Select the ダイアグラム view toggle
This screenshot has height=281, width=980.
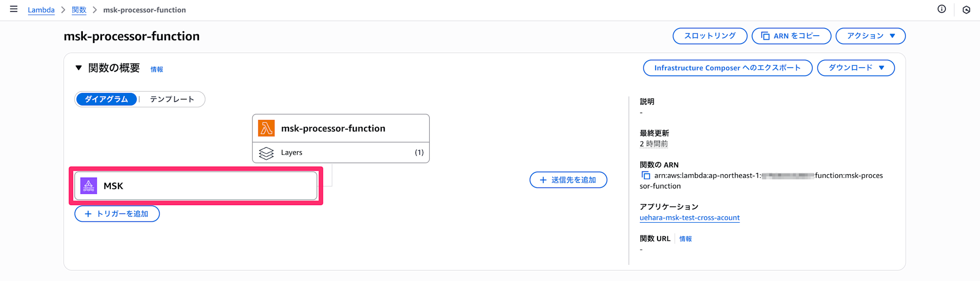coord(106,99)
